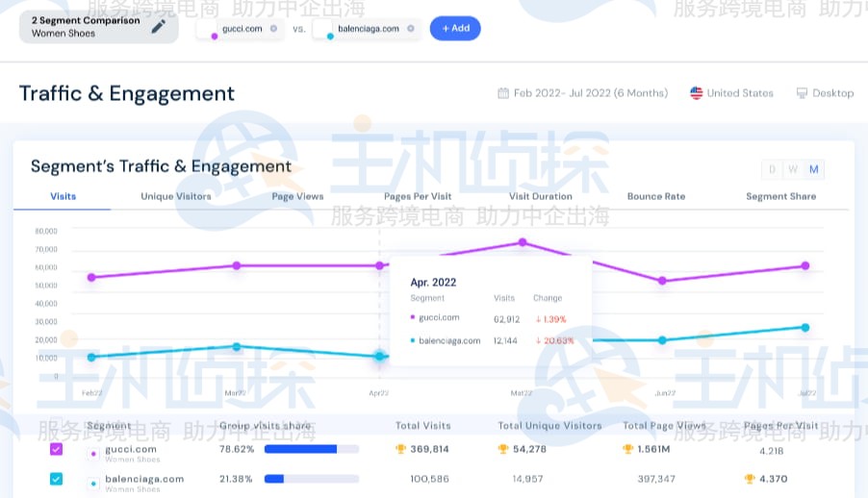Open the United States country selector
This screenshot has height=498, width=868.
731,93
